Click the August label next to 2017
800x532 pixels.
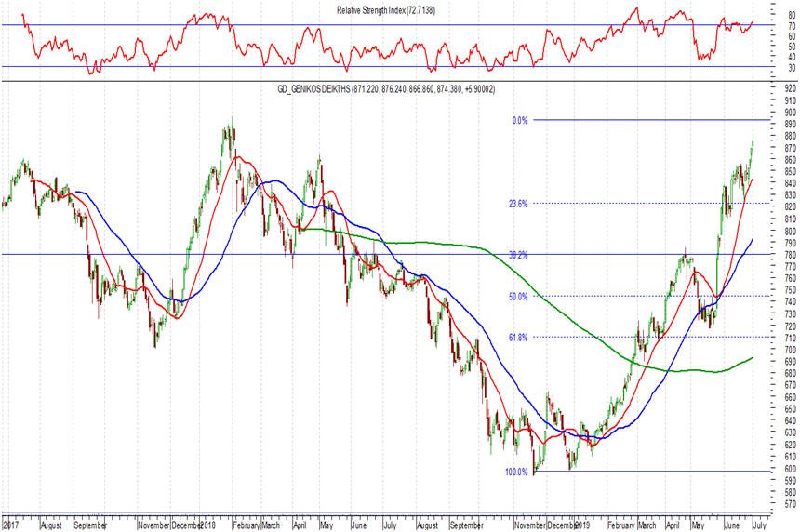pyautogui.click(x=51, y=525)
